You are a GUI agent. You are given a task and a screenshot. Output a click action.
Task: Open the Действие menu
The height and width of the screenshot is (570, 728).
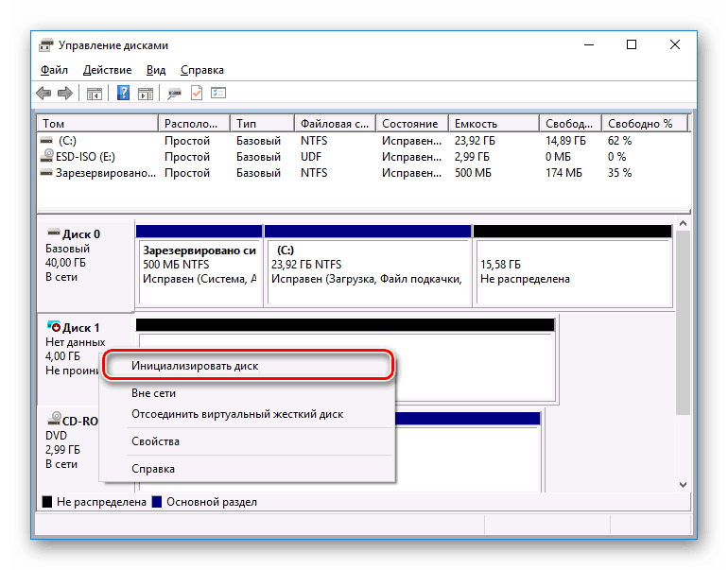[107, 70]
